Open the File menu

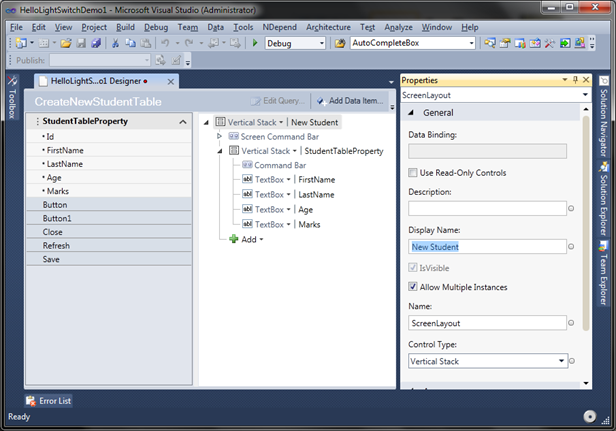[16, 27]
